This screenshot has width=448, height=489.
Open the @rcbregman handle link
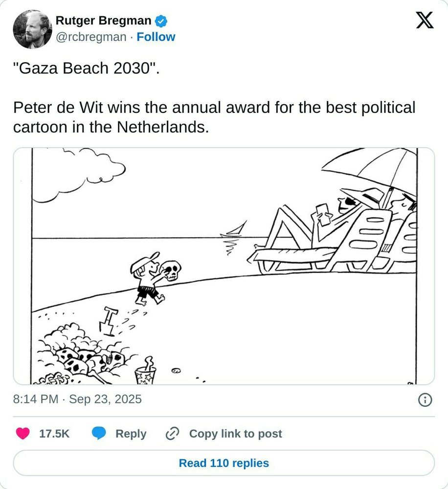[91, 37]
